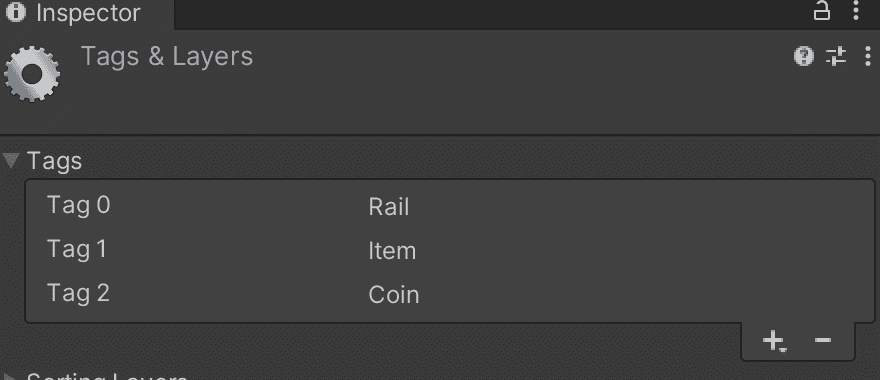
Task: Select the Inspector tab
Action: point(87,13)
